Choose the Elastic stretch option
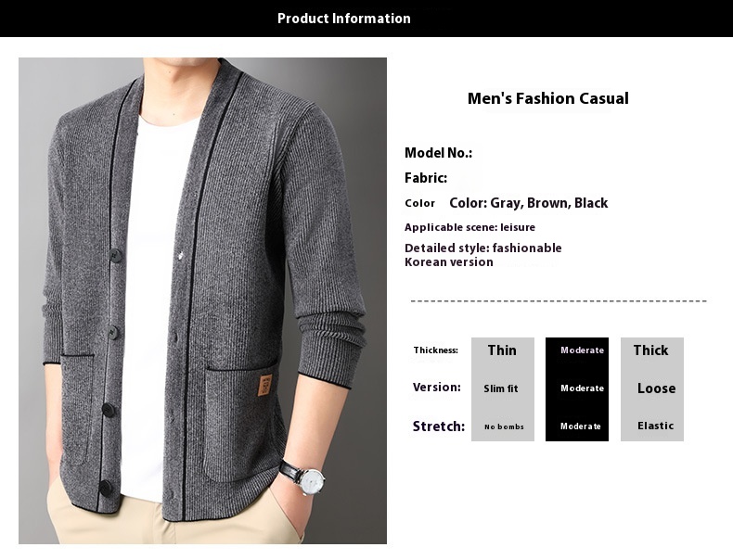The width and height of the screenshot is (733, 560). tap(655, 426)
